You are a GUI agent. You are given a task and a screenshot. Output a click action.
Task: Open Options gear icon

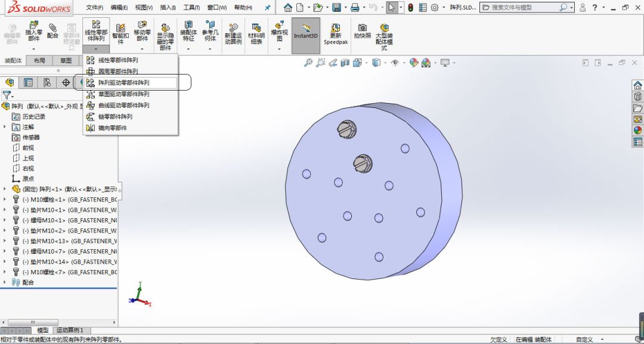(435, 7)
